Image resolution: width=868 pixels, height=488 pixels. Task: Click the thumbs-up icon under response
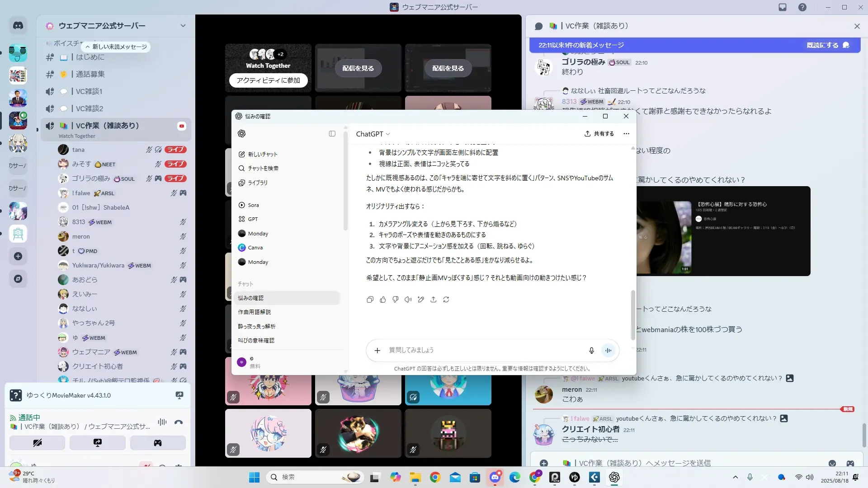(383, 300)
